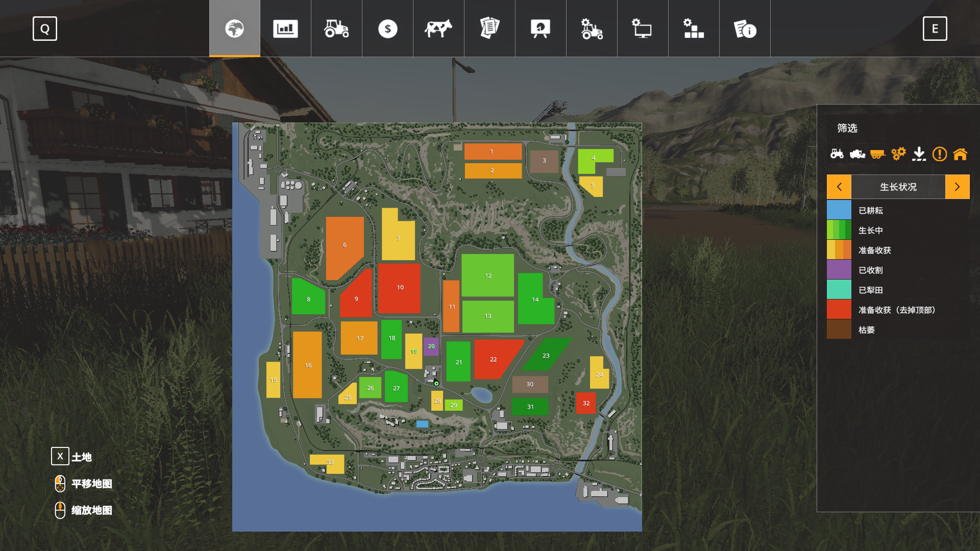Select red field 32 on the map
Viewport: 980px width, 551px height.
586,403
